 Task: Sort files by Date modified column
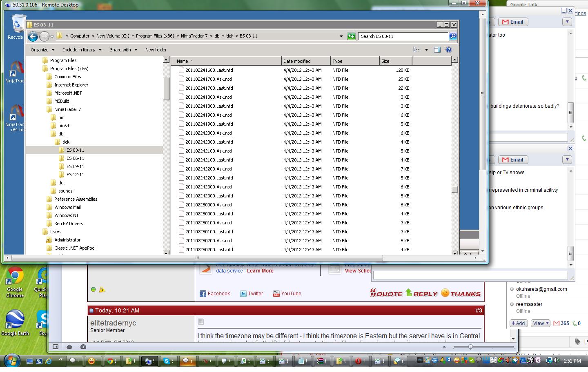click(x=306, y=61)
